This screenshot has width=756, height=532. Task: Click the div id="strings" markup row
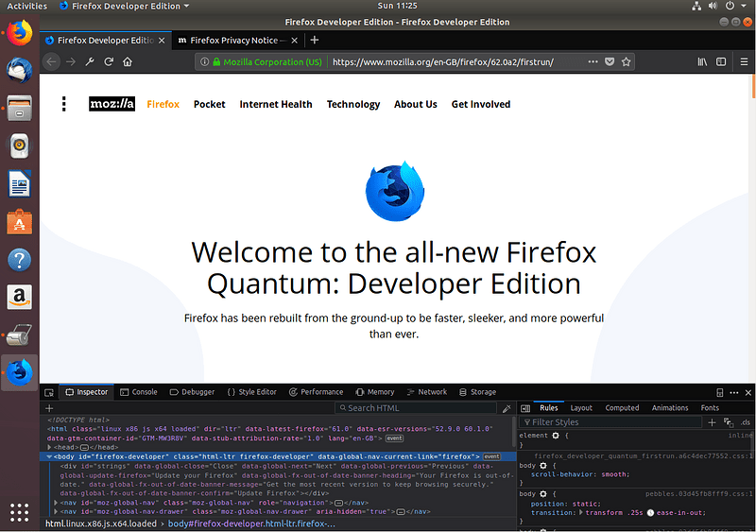coord(286,480)
